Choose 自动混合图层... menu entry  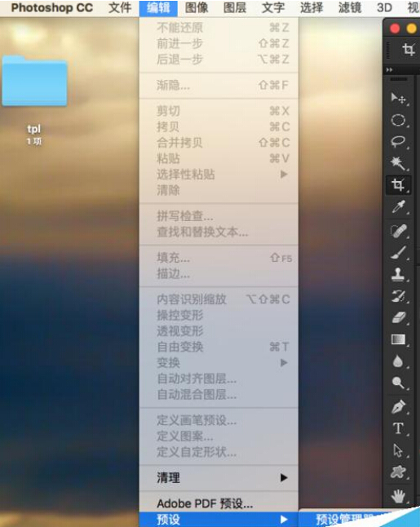(x=219, y=395)
